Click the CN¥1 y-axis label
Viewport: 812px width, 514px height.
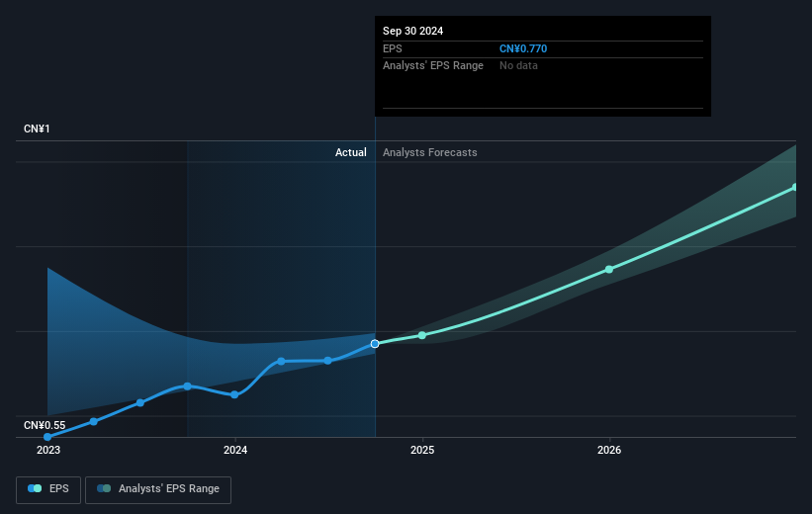click(37, 128)
